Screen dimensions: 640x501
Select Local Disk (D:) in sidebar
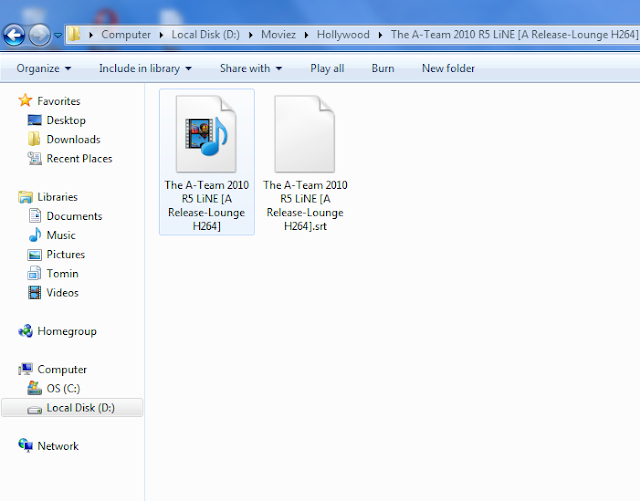(72, 407)
